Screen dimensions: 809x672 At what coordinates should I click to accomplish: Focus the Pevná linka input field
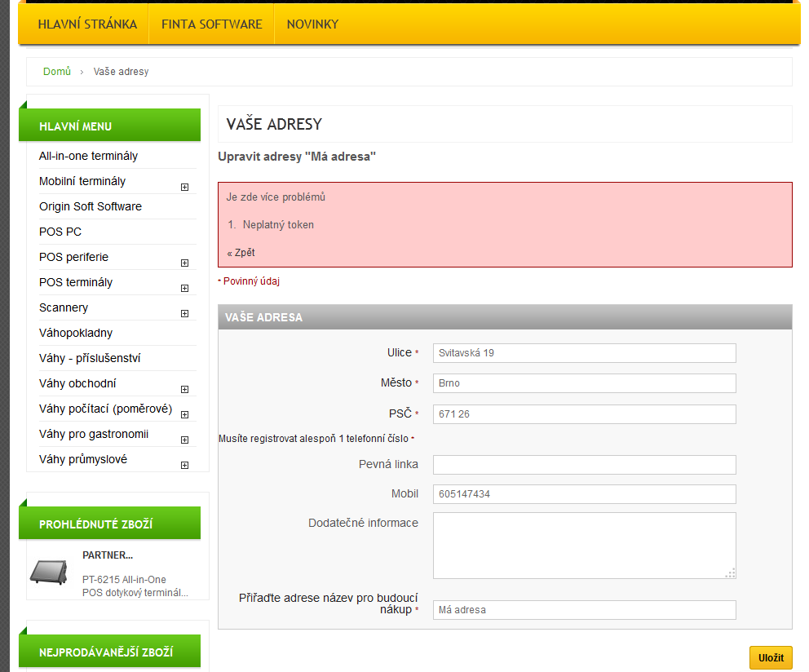[584, 465]
